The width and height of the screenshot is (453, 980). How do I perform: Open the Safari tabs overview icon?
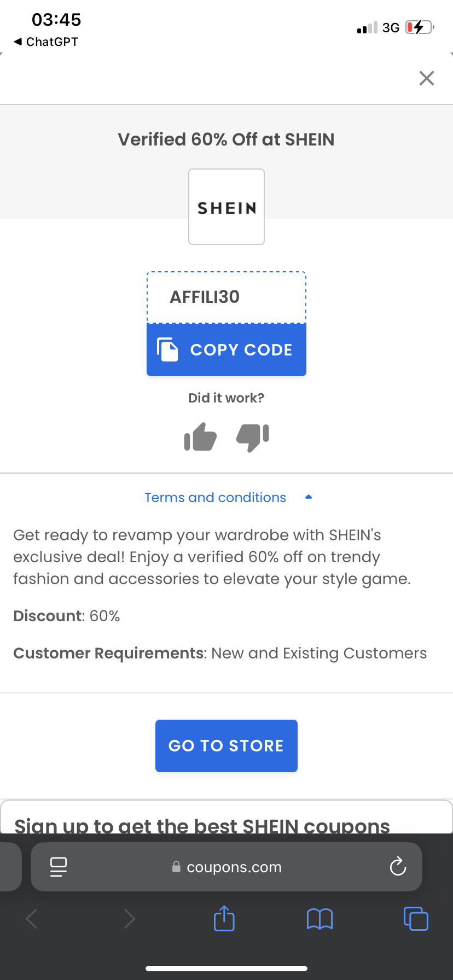pos(416,919)
